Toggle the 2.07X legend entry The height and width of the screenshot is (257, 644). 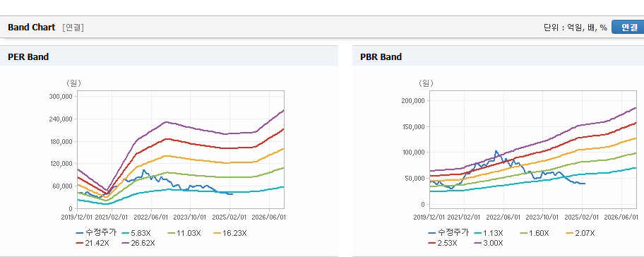click(580, 233)
